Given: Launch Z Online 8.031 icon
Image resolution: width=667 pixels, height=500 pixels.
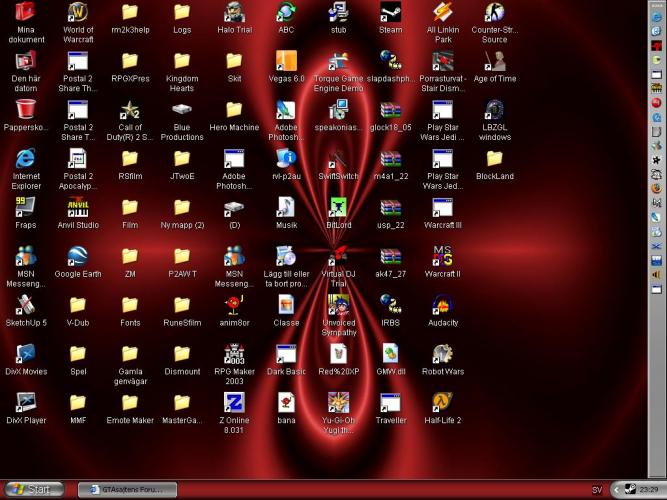Looking at the screenshot, I should (x=234, y=403).
